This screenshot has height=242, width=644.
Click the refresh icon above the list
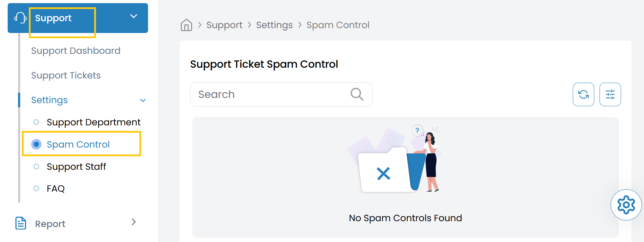pyautogui.click(x=583, y=94)
